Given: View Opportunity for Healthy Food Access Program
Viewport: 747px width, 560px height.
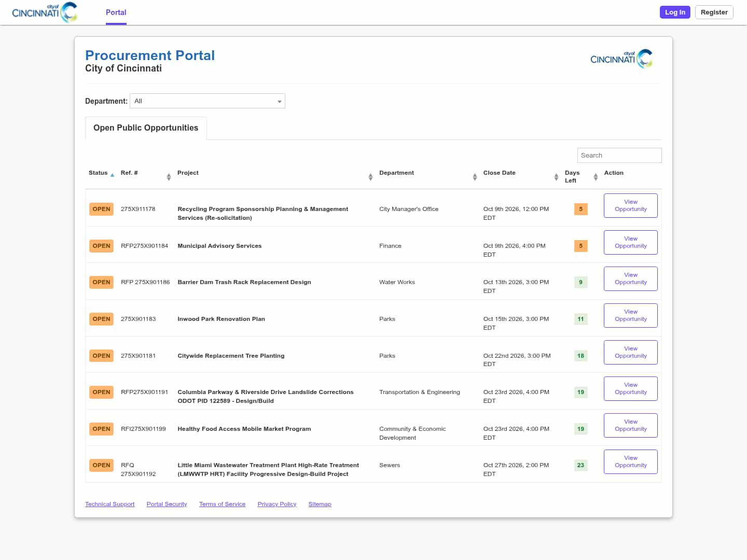Looking at the screenshot, I should click(x=631, y=426).
